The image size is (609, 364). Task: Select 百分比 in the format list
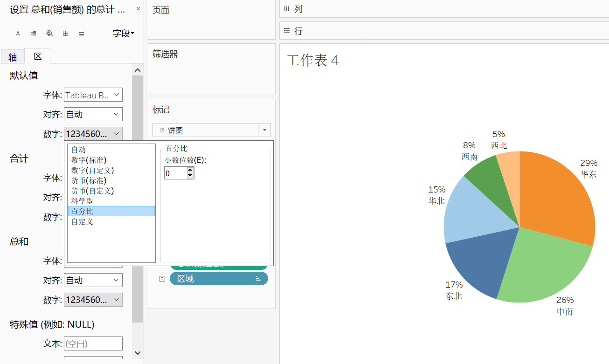(x=111, y=211)
